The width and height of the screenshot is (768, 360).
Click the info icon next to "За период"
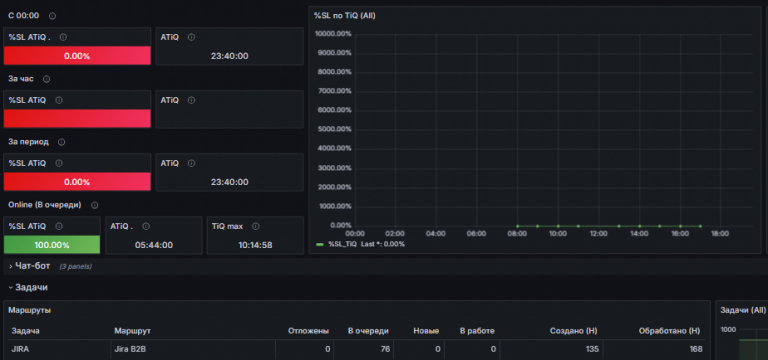click(61, 142)
